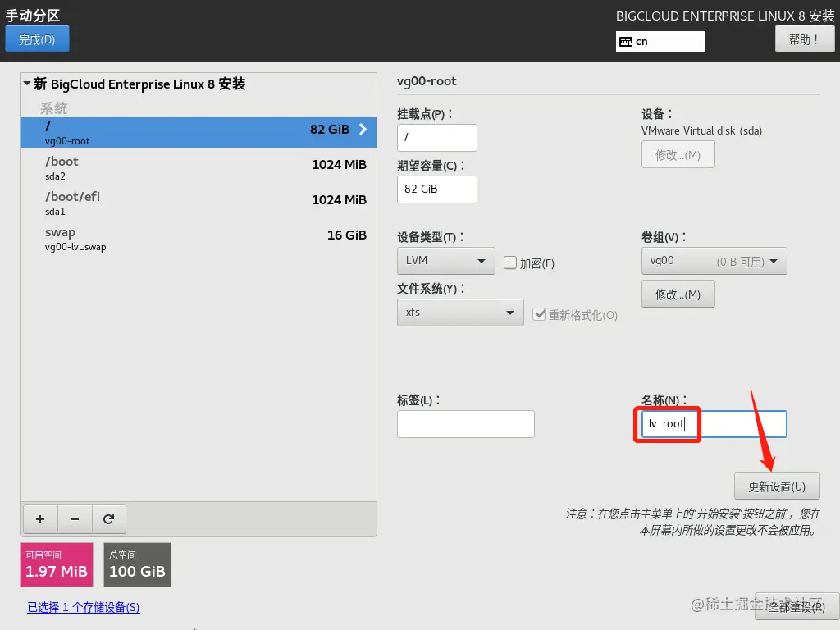
Task: Click the VMware Virtual disk (sda) text
Action: click(x=702, y=130)
